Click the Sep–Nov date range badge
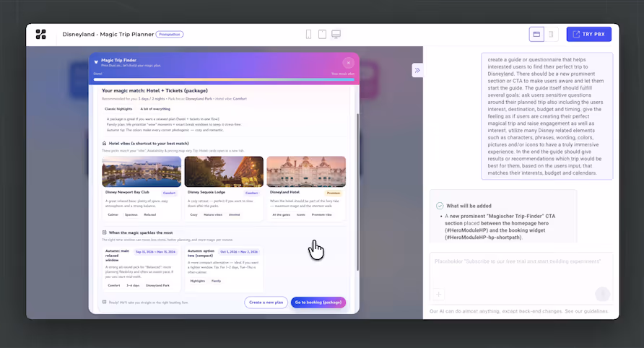644x348 pixels. point(156,251)
